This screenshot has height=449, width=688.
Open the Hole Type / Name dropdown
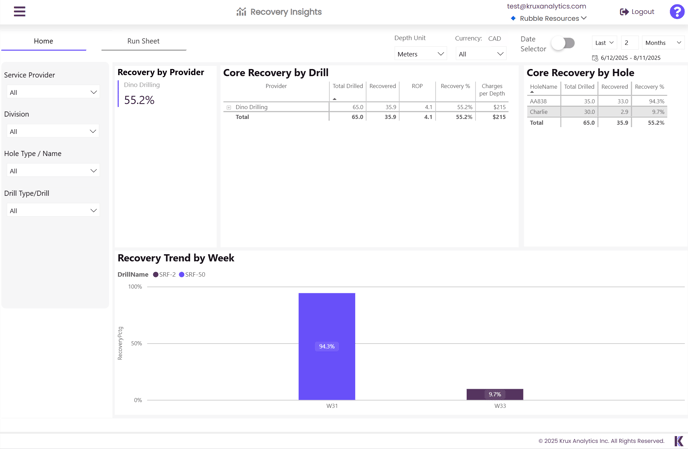click(x=53, y=171)
